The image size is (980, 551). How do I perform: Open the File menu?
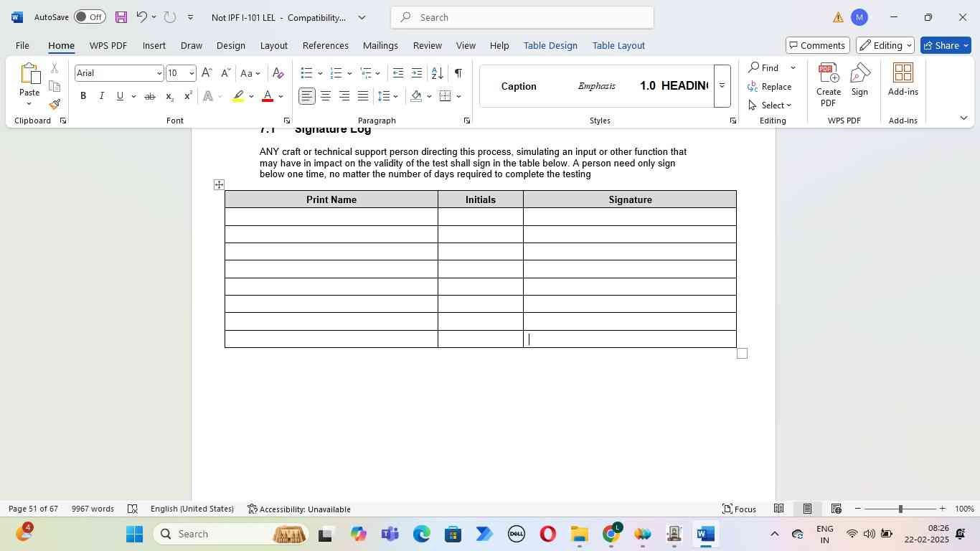tap(22, 45)
